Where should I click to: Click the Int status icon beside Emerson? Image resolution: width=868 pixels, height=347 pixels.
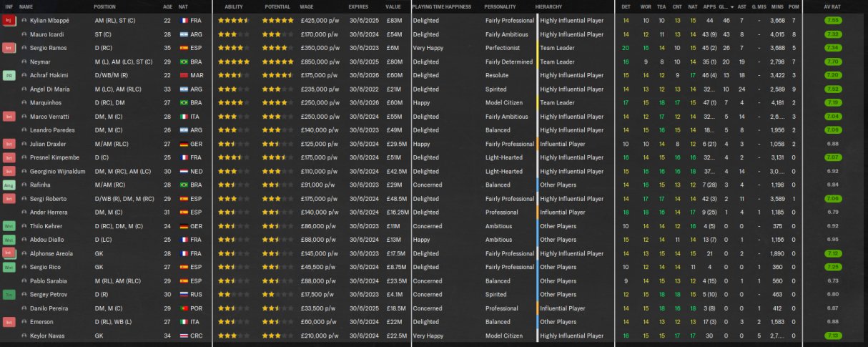[x=9, y=322]
